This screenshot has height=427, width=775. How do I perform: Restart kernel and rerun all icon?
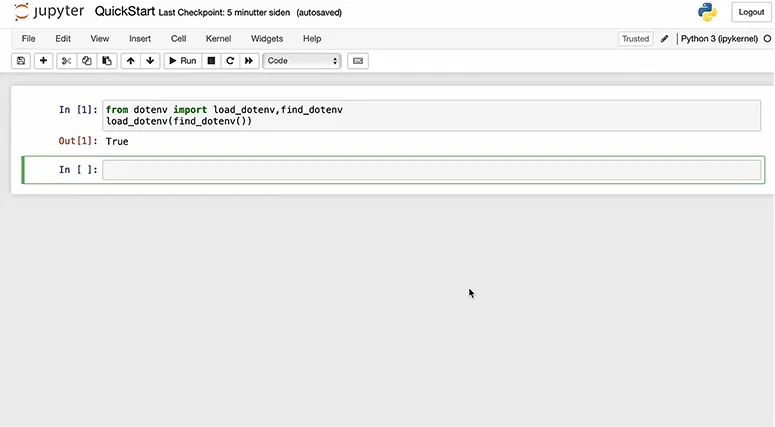click(249, 61)
